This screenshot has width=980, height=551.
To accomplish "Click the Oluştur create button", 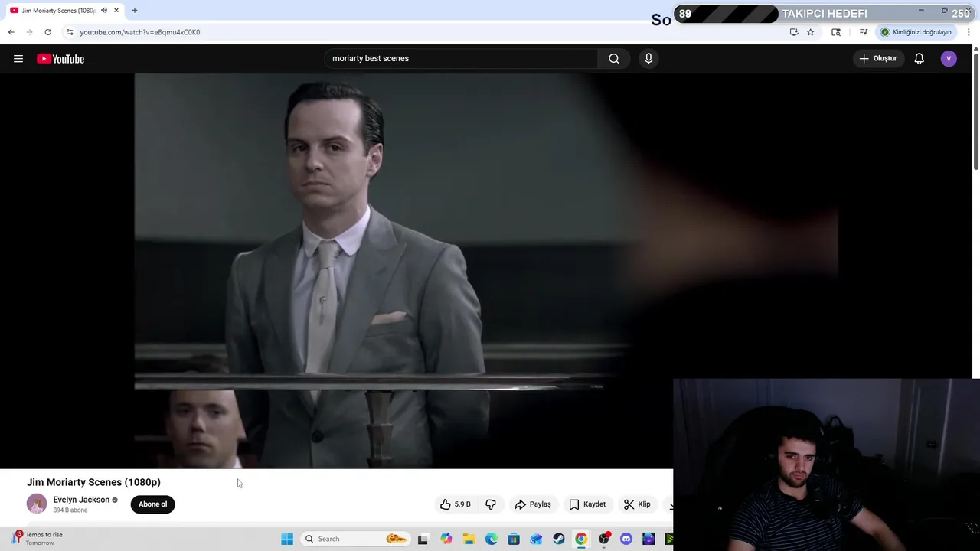I will click(877, 58).
